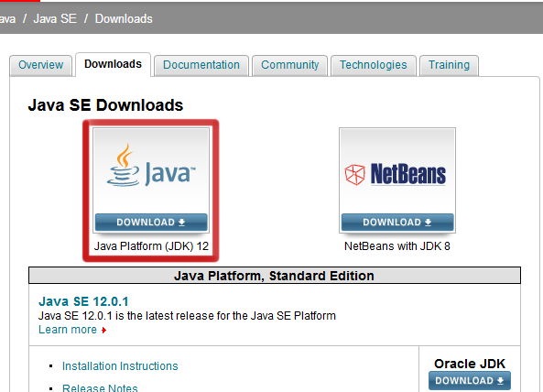This screenshot has width=543, height=392.
Task: Go to the Technologies tab
Action: point(374,65)
